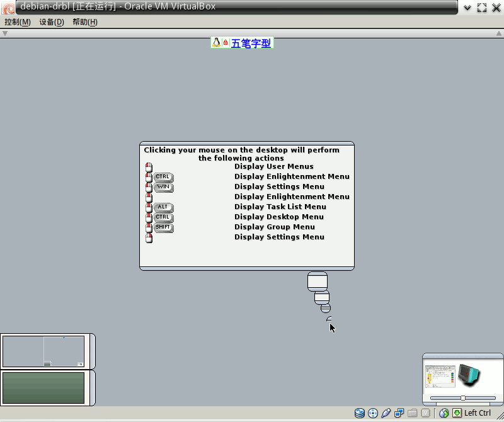Click the penguin icon in input bar
This screenshot has height=422, width=504.
tap(217, 42)
